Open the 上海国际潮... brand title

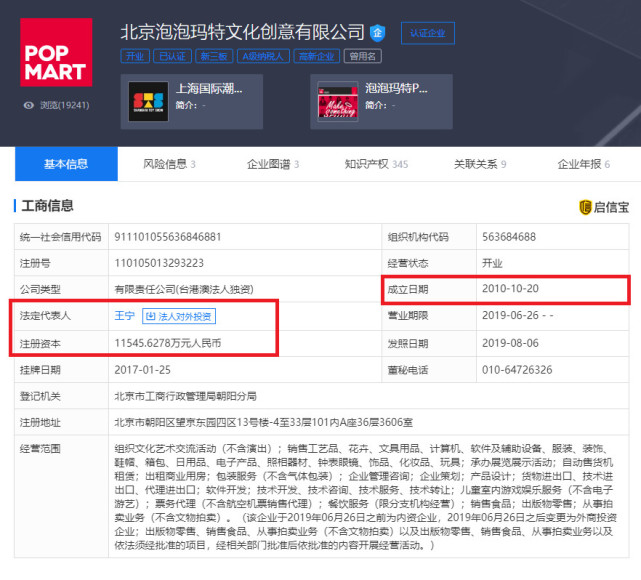[209, 88]
